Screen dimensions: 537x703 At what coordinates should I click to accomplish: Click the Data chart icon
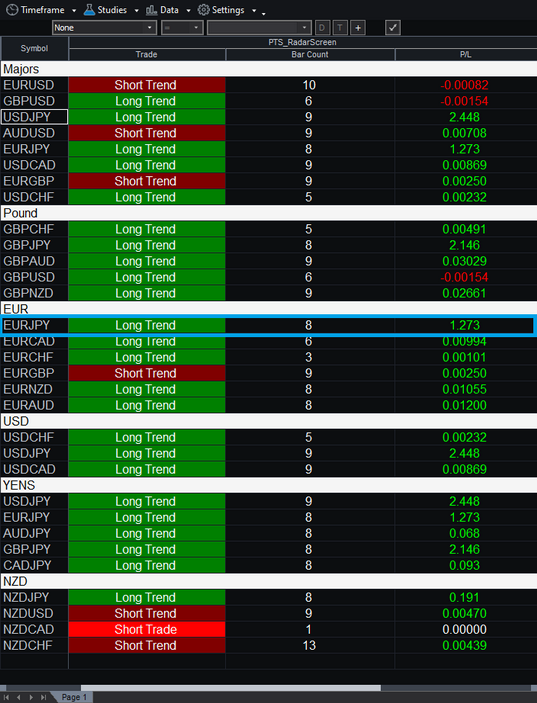152,10
